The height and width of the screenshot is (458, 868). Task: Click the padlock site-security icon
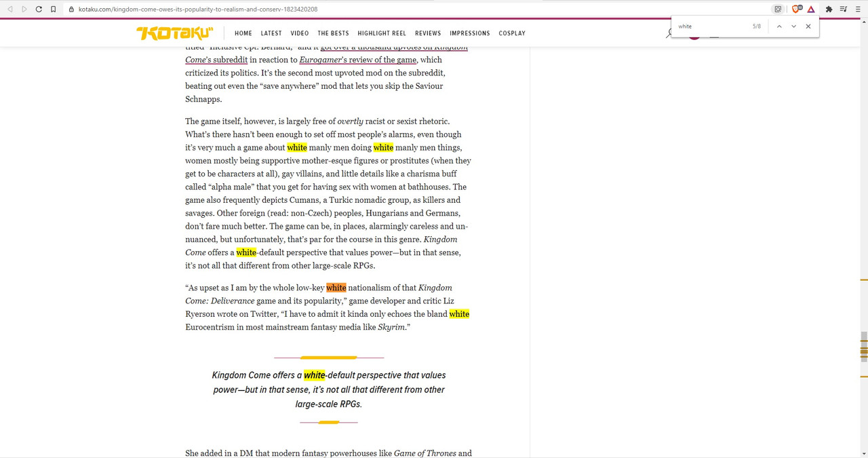pyautogui.click(x=72, y=9)
